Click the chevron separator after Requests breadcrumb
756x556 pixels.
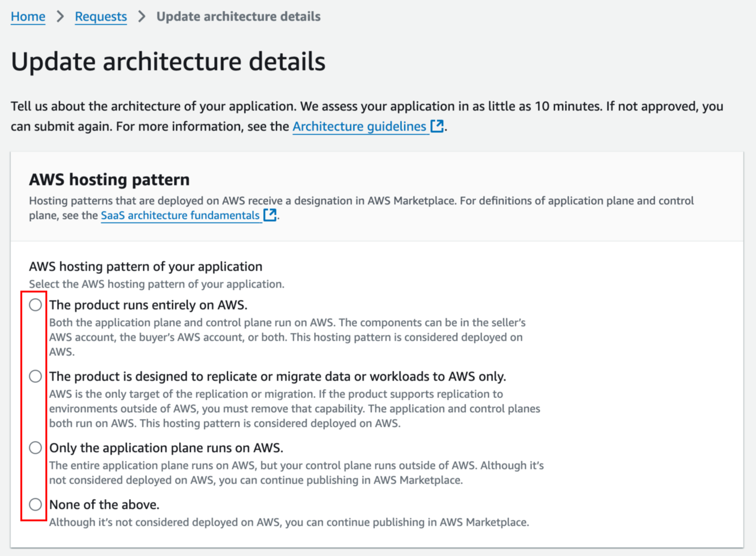(x=142, y=16)
